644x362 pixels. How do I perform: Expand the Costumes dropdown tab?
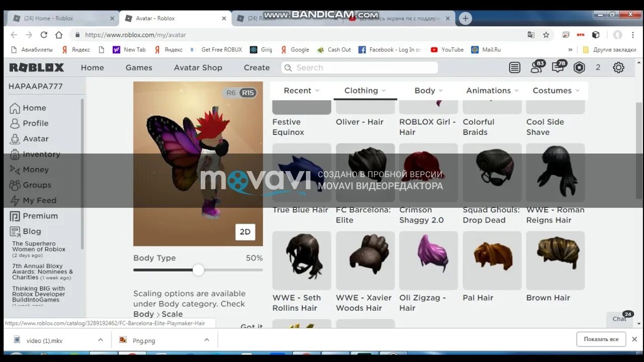(556, 90)
